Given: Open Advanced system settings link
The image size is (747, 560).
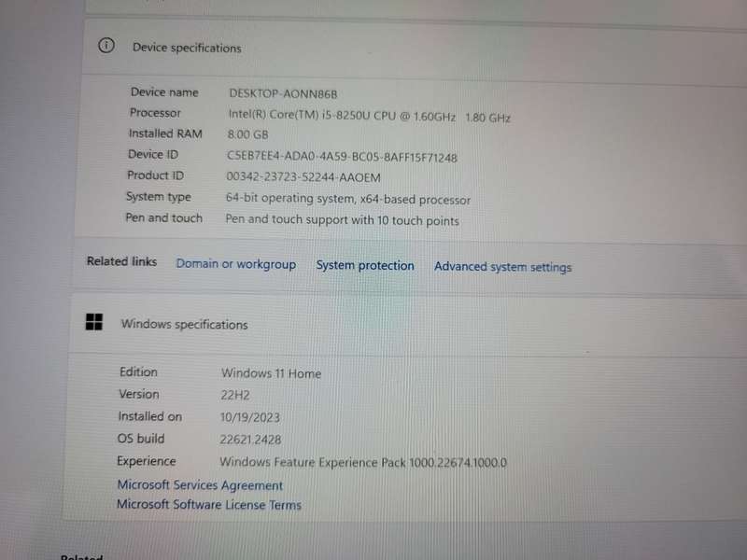Looking at the screenshot, I should [502, 267].
